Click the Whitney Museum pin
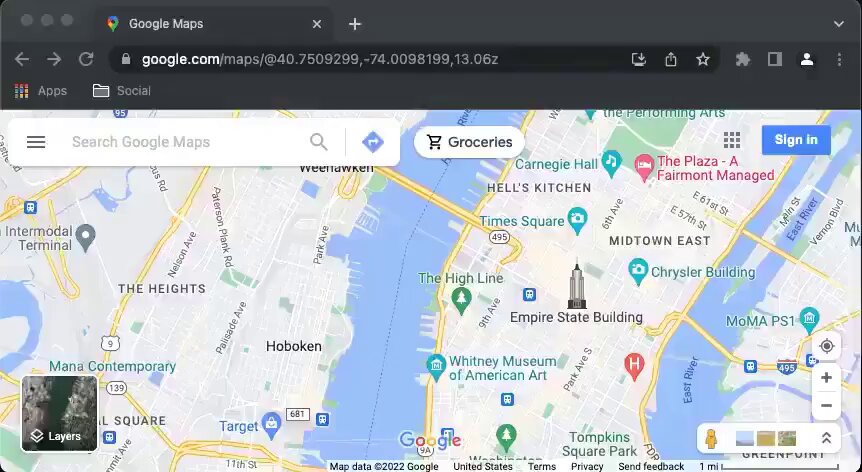 pyautogui.click(x=436, y=368)
